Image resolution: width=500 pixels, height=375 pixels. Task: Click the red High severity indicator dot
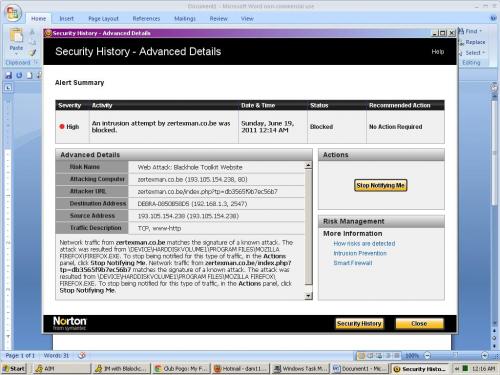(62, 127)
